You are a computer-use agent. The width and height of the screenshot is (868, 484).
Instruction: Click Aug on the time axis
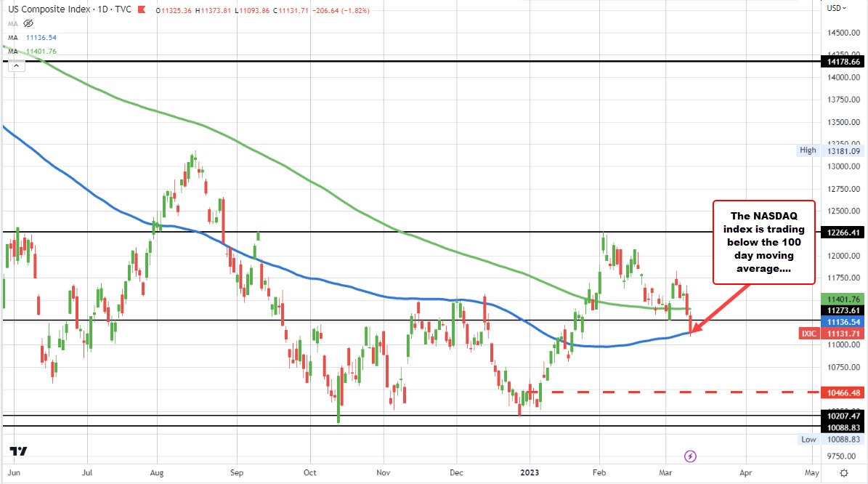pyautogui.click(x=157, y=472)
